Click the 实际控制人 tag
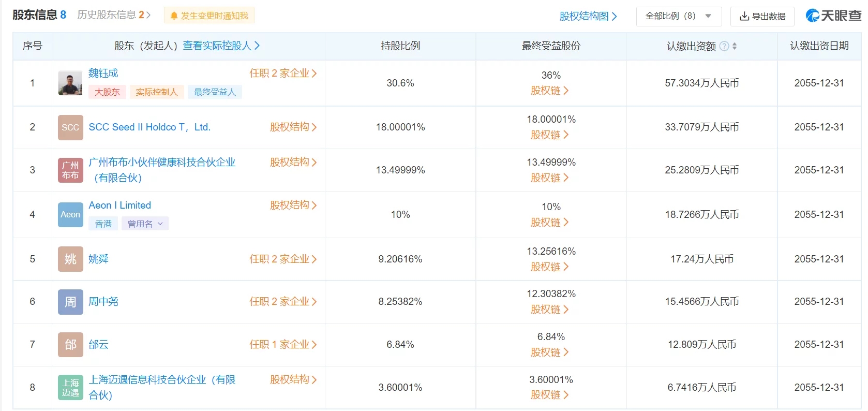This screenshot has height=411, width=868. (x=157, y=92)
